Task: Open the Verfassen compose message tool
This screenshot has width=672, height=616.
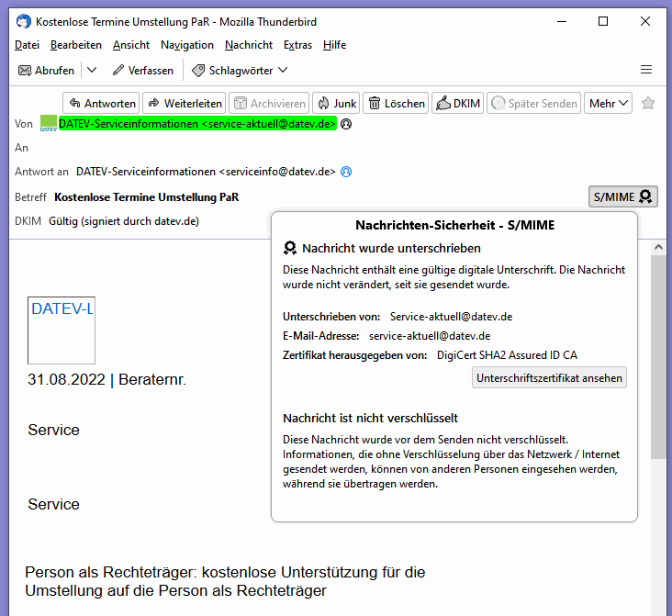Action: (142, 71)
